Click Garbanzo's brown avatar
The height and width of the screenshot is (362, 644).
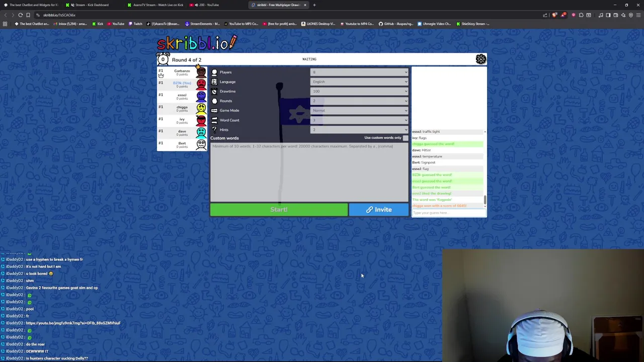tap(201, 72)
